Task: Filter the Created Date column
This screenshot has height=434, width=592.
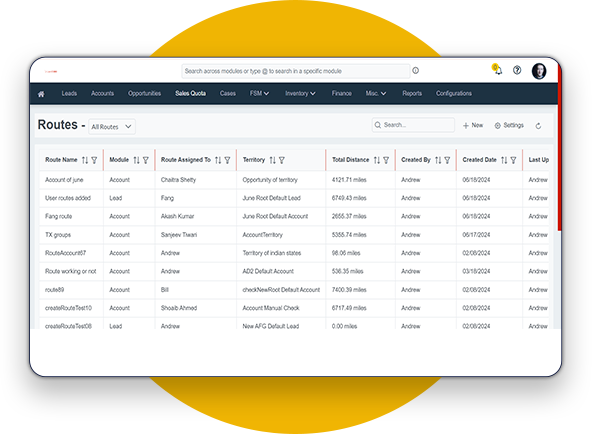Action: [x=513, y=160]
